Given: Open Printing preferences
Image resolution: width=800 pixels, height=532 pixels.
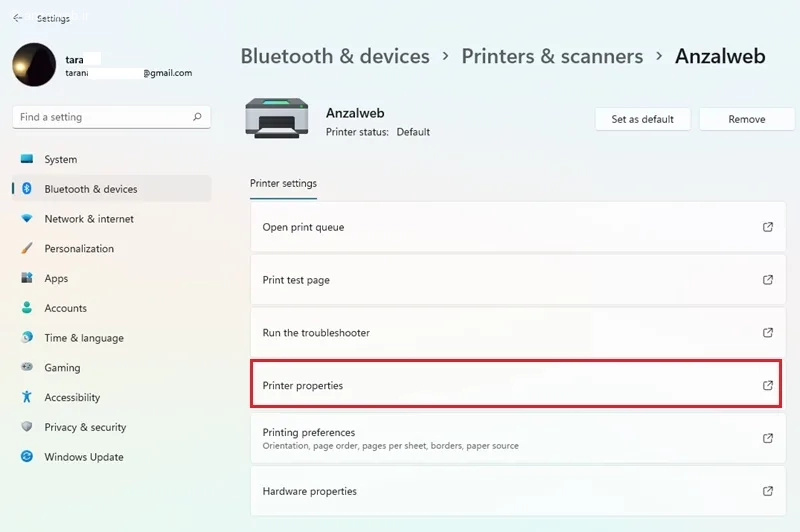Looking at the screenshot, I should pyautogui.click(x=518, y=438).
